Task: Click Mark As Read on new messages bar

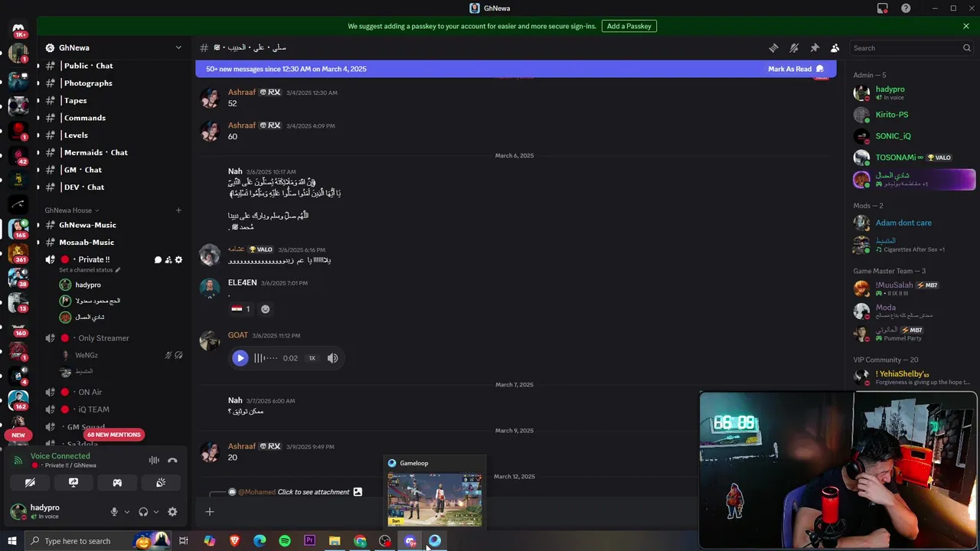Action: tap(795, 69)
